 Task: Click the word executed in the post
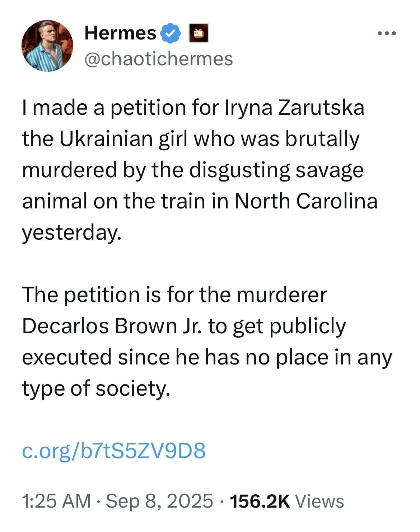pos(67,357)
